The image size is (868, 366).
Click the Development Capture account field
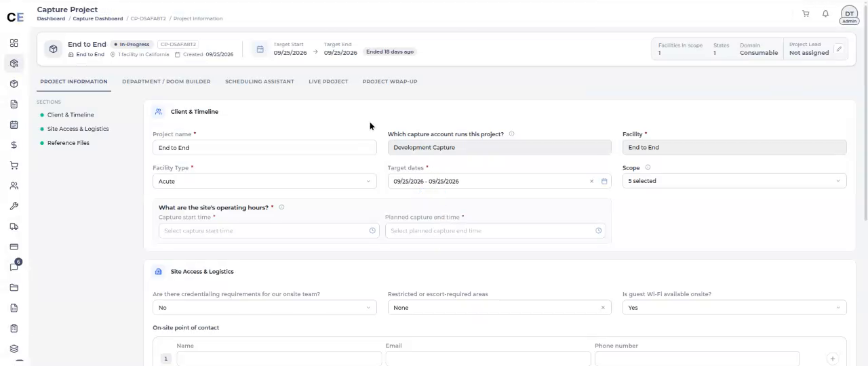499,147
